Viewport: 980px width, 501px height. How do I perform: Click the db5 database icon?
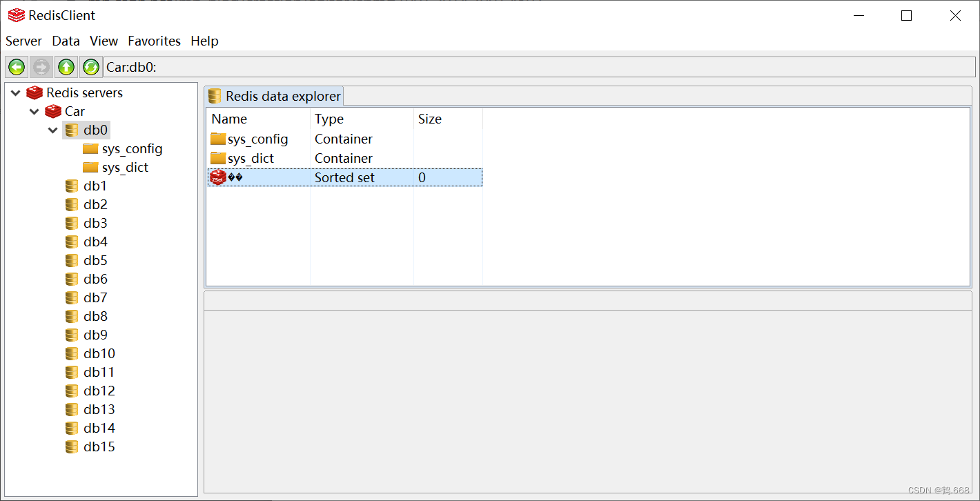point(72,260)
